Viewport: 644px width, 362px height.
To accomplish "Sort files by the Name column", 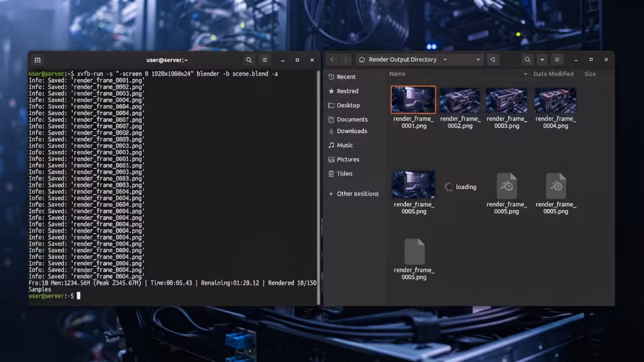I will tap(397, 74).
